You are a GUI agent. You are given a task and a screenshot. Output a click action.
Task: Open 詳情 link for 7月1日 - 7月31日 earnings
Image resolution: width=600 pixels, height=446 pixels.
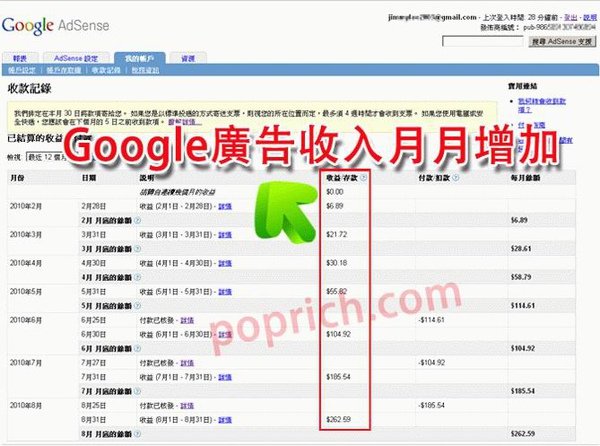(225, 377)
